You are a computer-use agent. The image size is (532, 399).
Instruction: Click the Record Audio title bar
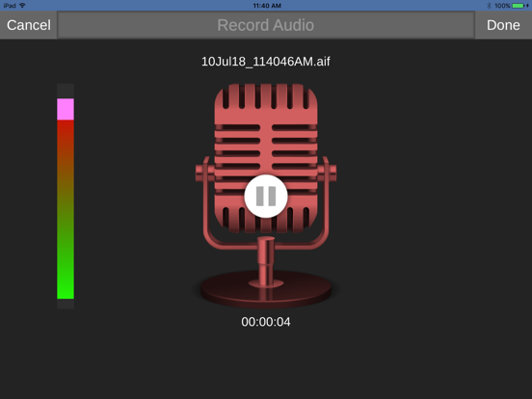coord(266,25)
